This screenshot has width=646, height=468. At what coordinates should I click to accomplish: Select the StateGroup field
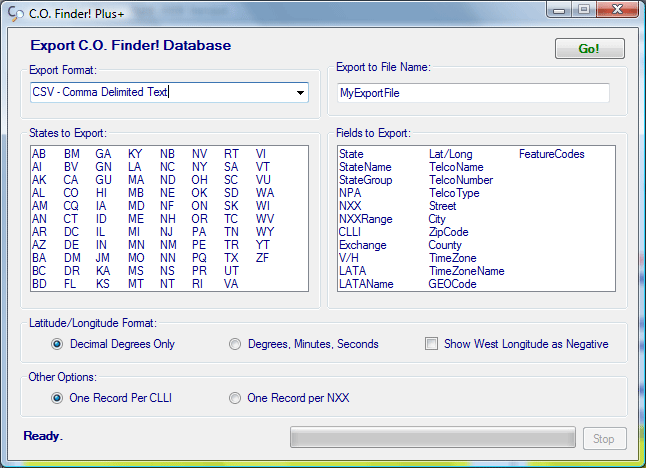click(x=366, y=180)
